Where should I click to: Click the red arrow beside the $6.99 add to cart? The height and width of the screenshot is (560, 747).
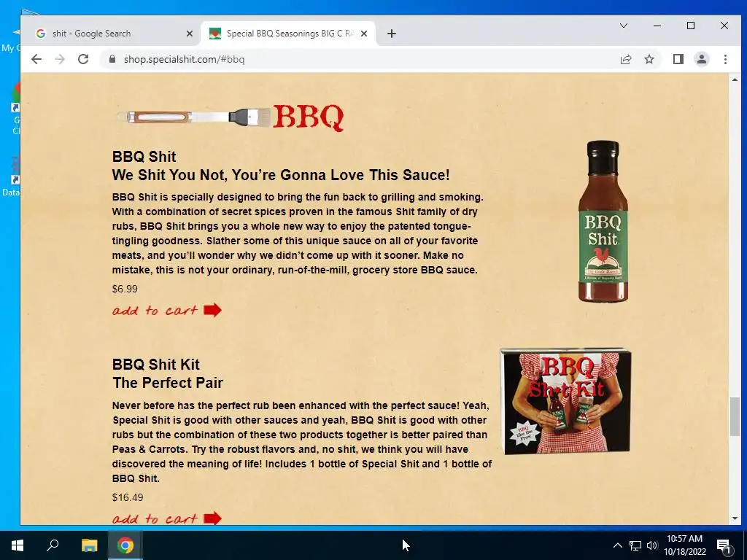point(212,310)
